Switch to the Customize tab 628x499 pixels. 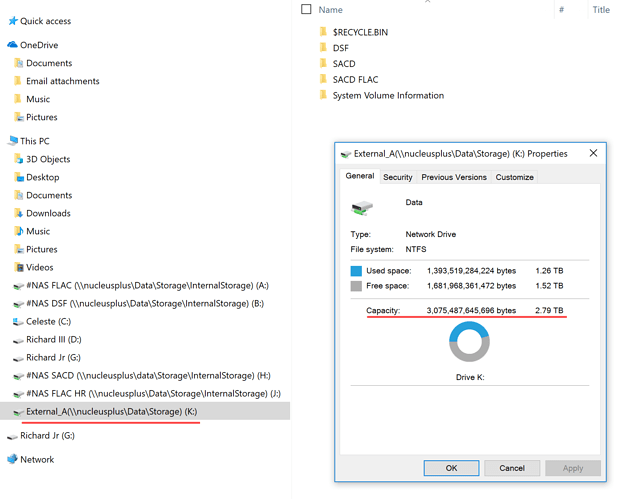[514, 177]
